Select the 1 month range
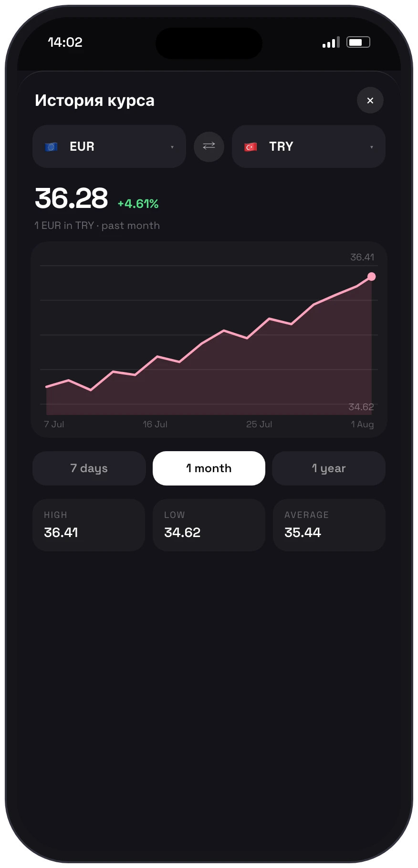This screenshot has width=418, height=868. click(x=209, y=468)
